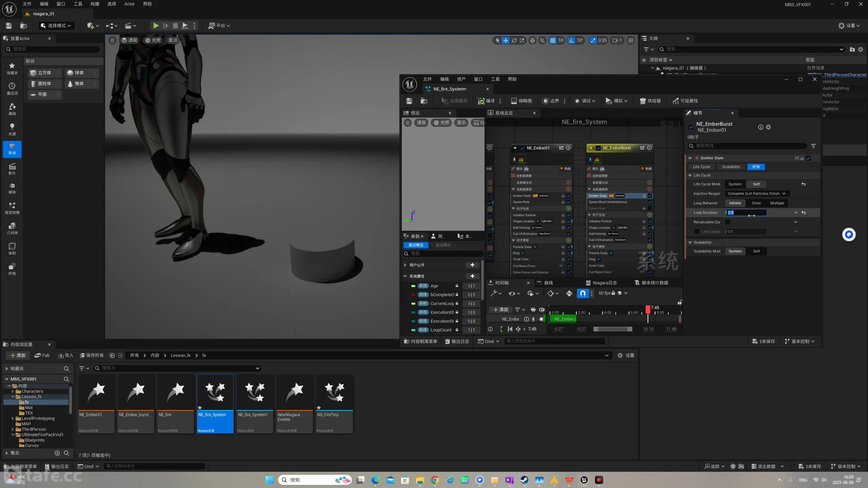
Task: Reset Loop Duration to default value
Action: [x=804, y=212]
